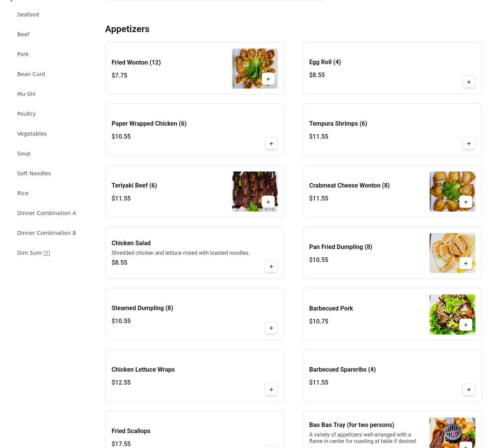Add Chicken Salad using plus icon

[271, 267]
